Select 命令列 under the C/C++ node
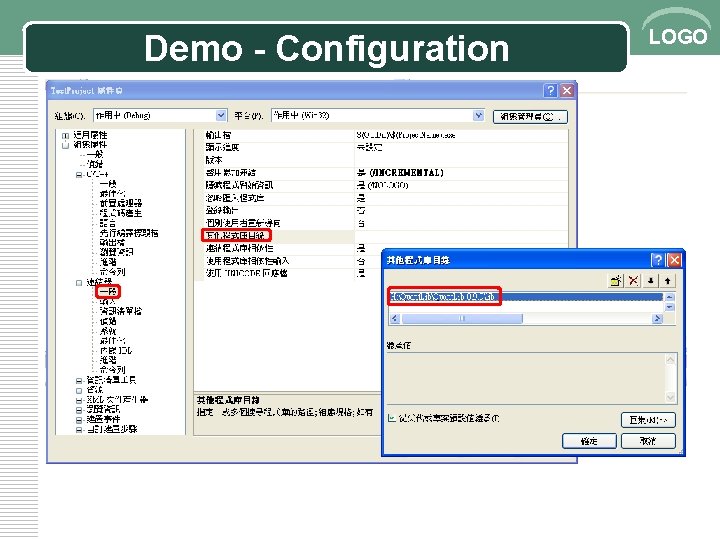The height and width of the screenshot is (540, 720). (x=112, y=271)
